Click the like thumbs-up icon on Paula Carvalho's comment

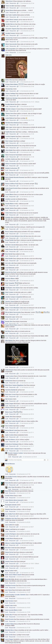coord(18,8)
